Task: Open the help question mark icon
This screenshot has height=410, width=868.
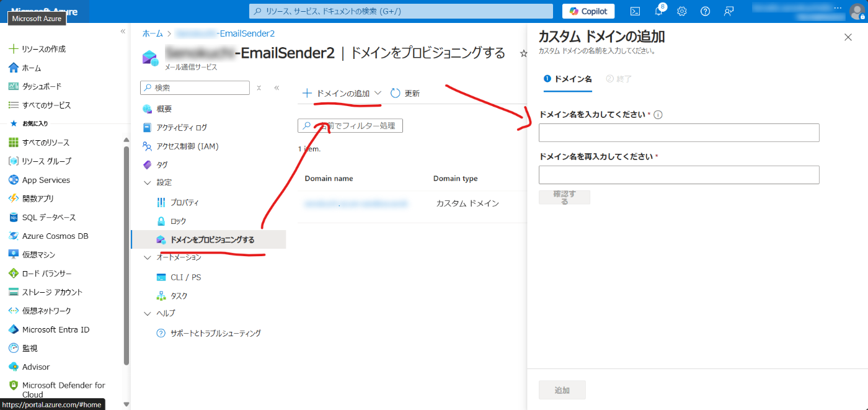Action: (705, 11)
